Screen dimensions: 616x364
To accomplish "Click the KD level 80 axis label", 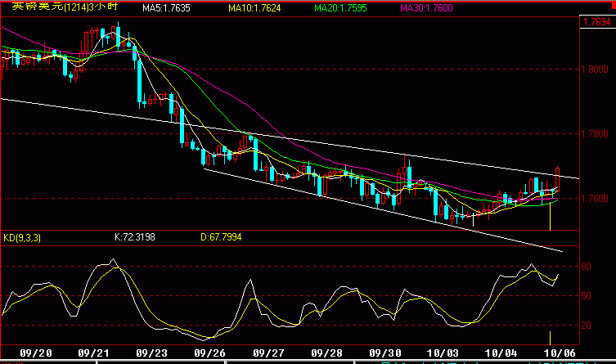I will (587, 267).
